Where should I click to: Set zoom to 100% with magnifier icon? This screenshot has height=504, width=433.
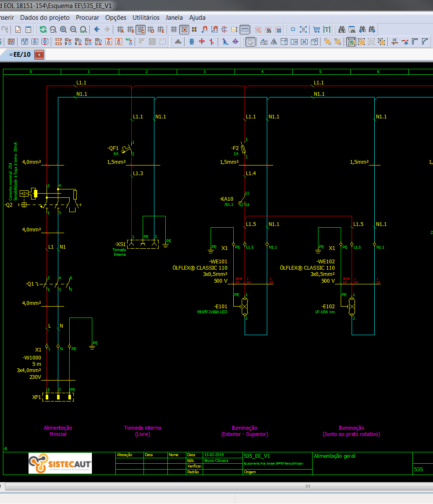pos(83,29)
